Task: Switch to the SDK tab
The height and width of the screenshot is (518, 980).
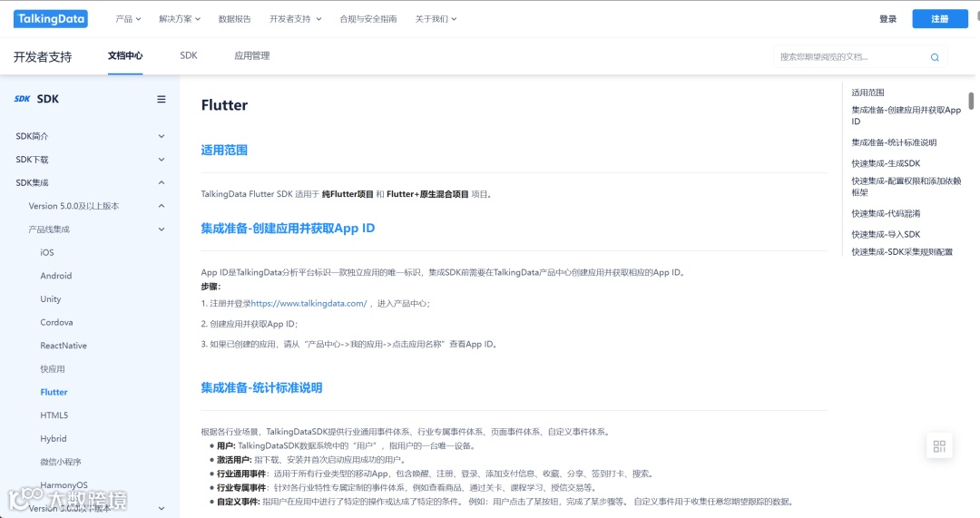Action: (x=188, y=55)
